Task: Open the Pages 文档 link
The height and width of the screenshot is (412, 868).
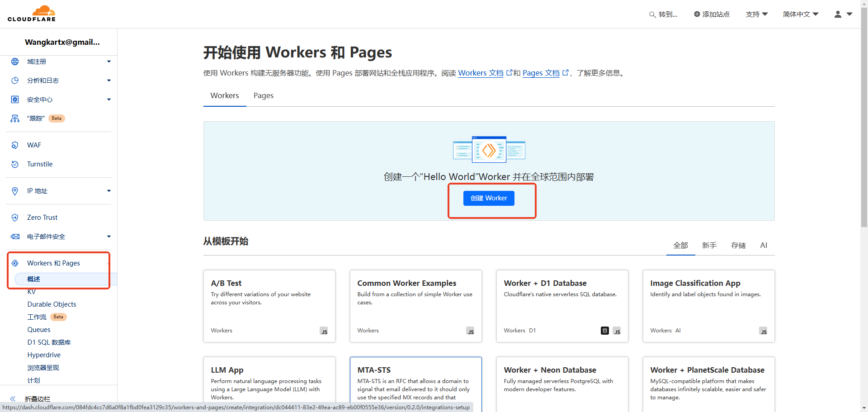Action: [x=541, y=73]
